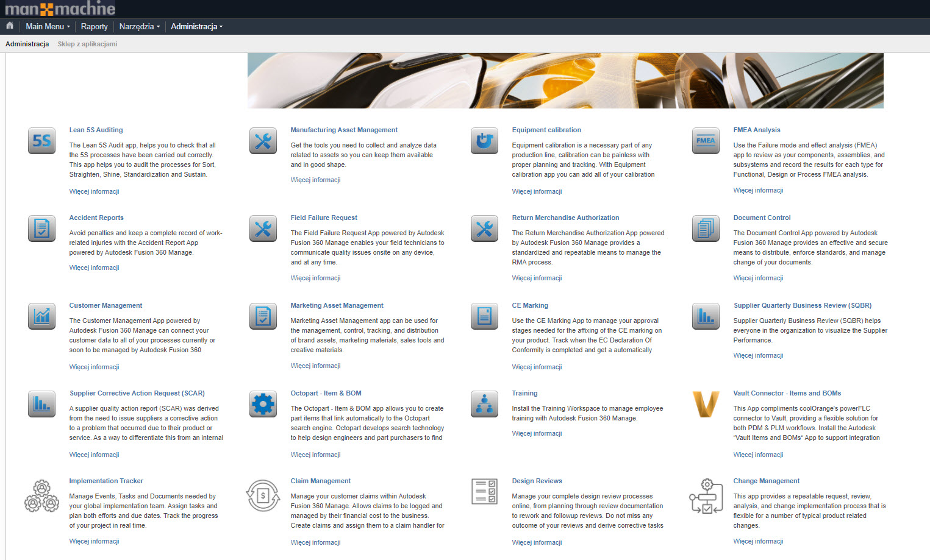Expand the Administracja dropdown in navbar
This screenshot has height=560, width=930.
click(x=196, y=26)
